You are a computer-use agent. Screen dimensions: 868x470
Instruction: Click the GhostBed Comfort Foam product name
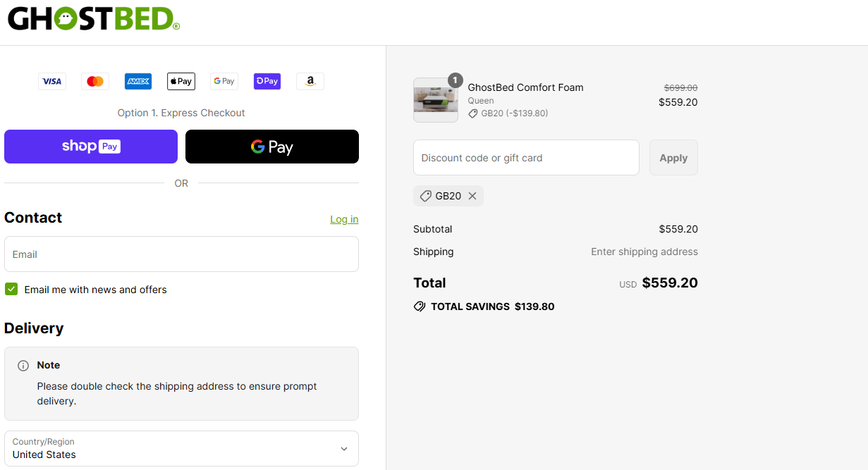point(525,87)
